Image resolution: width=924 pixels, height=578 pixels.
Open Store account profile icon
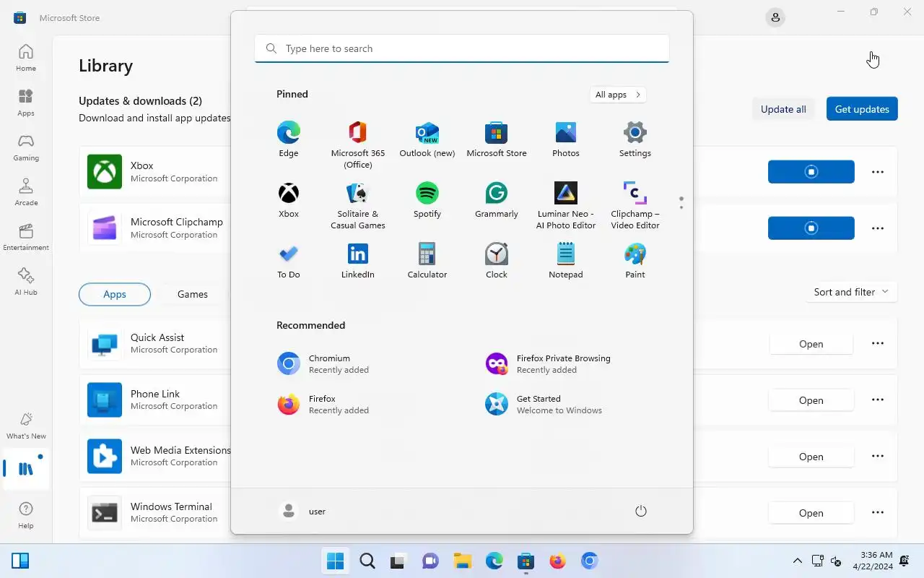pos(775,17)
